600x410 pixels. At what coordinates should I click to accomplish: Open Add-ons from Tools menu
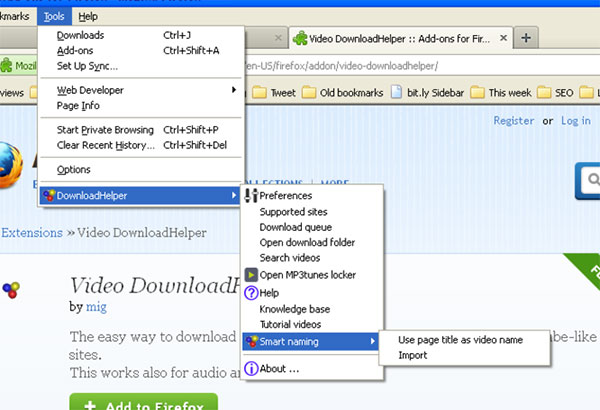tap(141, 51)
